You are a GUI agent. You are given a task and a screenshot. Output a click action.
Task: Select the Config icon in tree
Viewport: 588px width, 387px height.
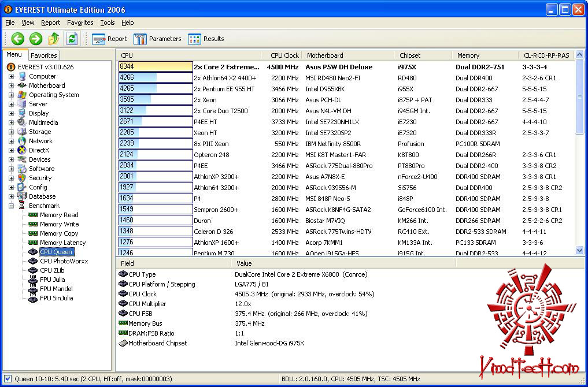[x=22, y=187]
